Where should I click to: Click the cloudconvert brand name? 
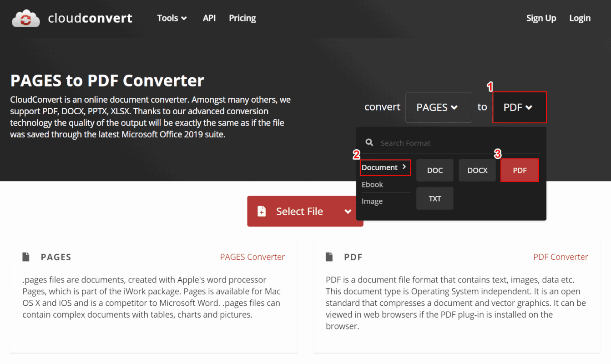[x=90, y=18]
